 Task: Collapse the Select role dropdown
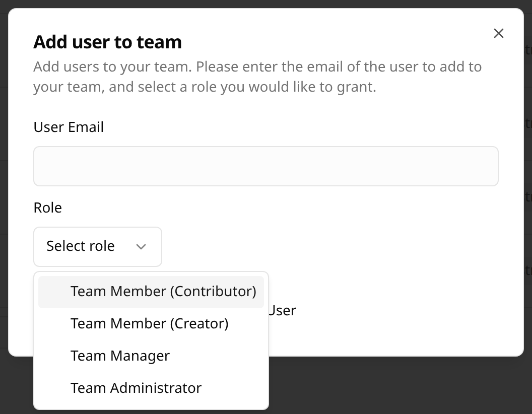pos(97,246)
